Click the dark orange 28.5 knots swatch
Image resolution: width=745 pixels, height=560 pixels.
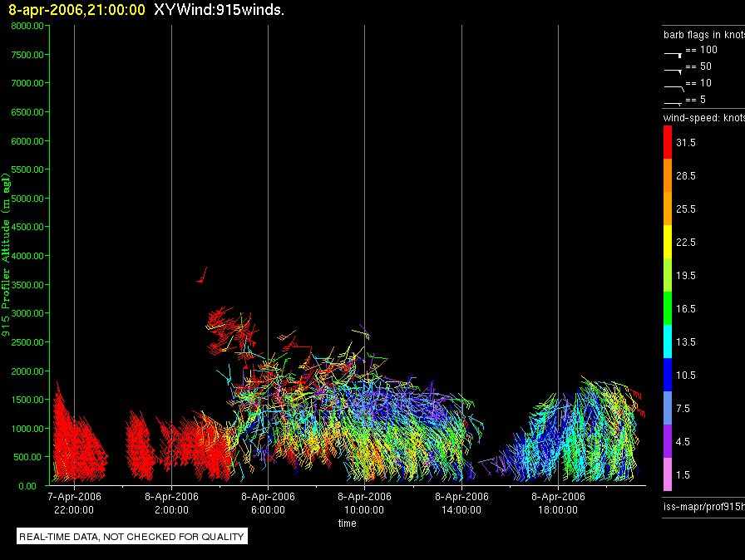[668, 175]
